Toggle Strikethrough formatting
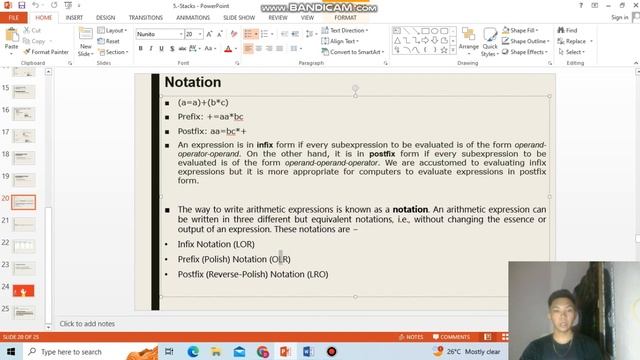Image resolution: width=640 pixels, height=360 pixels. [182, 49]
